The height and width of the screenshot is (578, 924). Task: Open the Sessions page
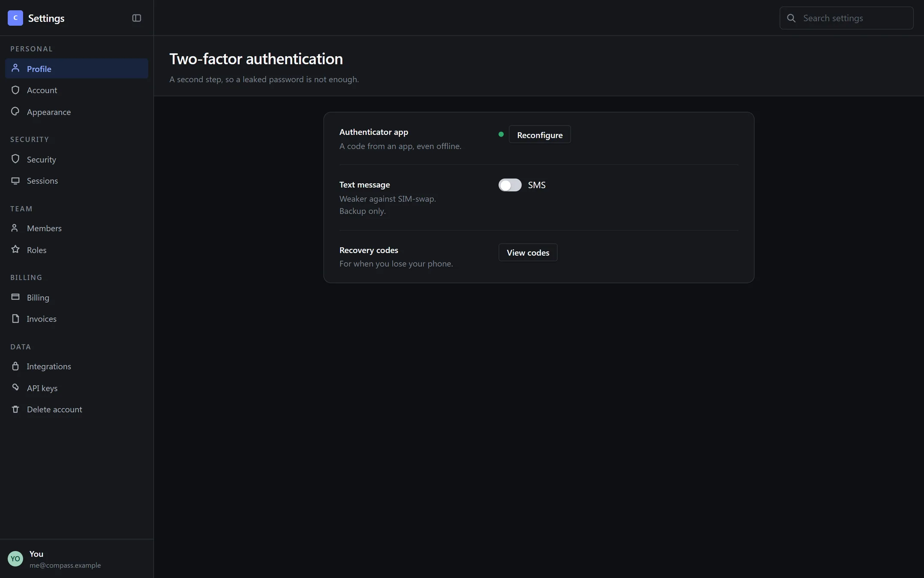coord(77,181)
